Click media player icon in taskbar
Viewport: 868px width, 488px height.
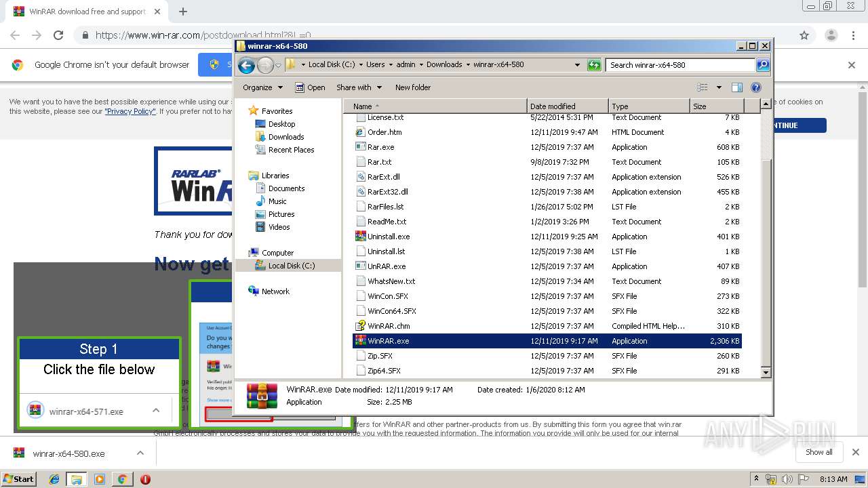(100, 479)
